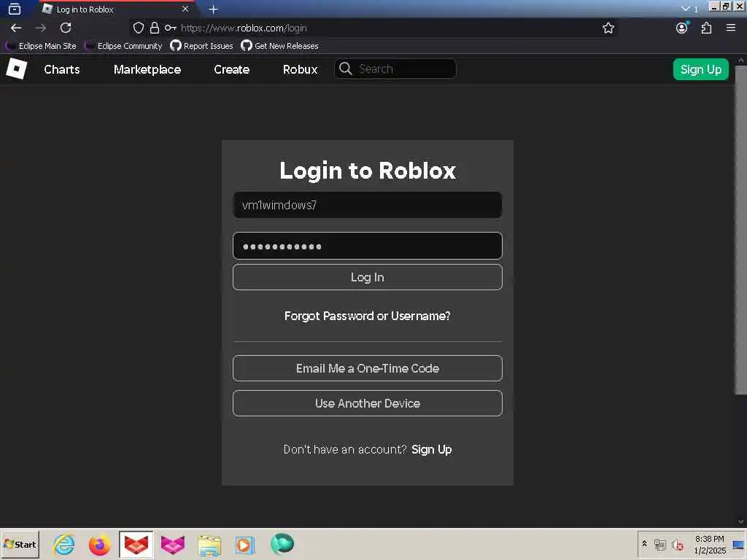Click Email Me a One-Time Code
The width and height of the screenshot is (747, 560).
pyautogui.click(x=368, y=368)
